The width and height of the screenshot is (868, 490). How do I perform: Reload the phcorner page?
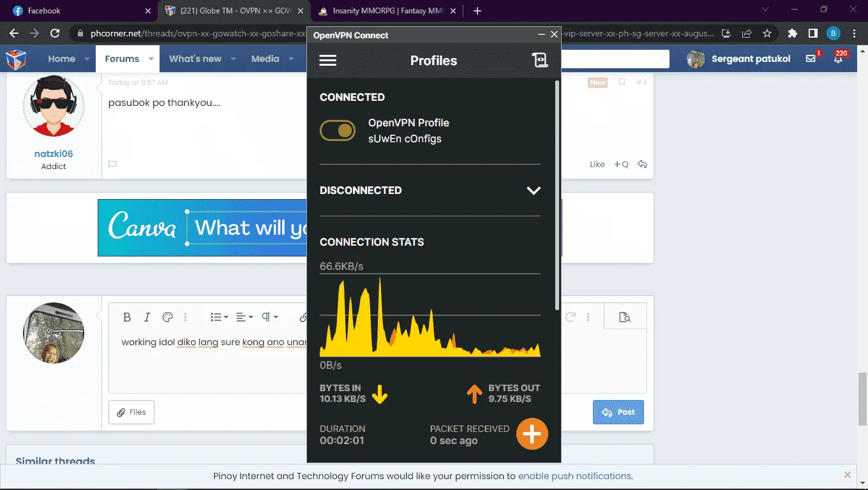point(55,33)
